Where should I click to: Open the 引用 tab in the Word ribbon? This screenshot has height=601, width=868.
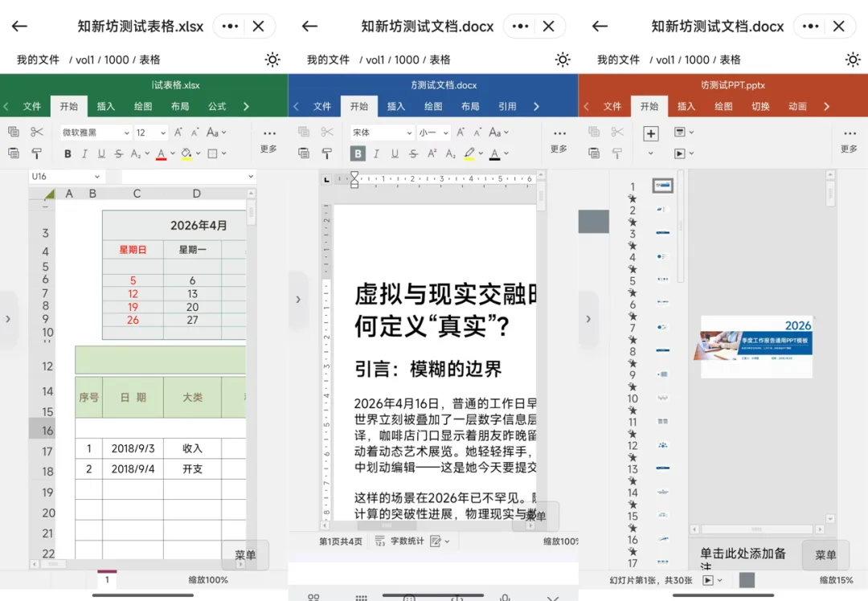click(507, 106)
